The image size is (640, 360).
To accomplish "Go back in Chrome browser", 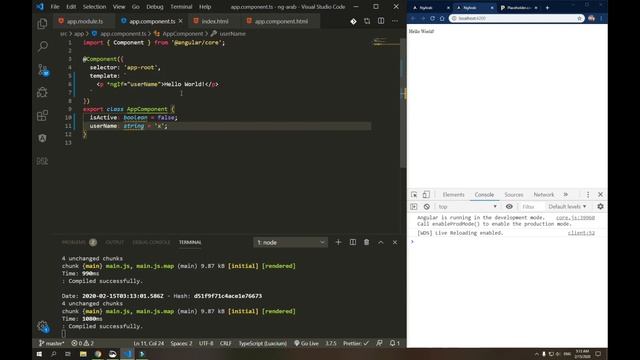I will (x=413, y=18).
